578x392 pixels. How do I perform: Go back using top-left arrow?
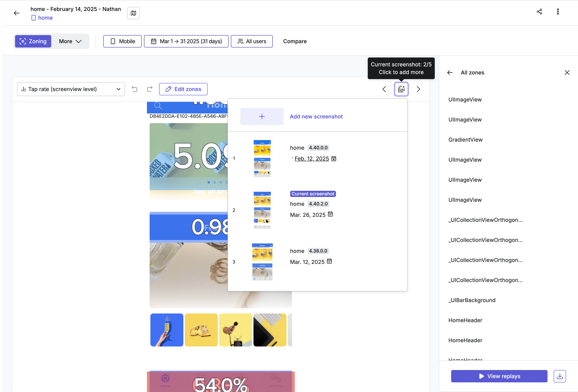[16, 13]
